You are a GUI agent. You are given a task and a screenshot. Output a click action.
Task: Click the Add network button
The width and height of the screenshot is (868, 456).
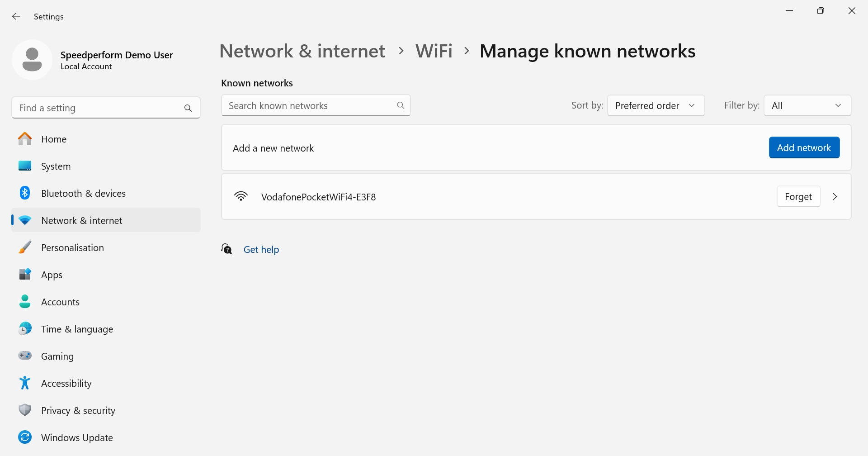click(x=804, y=147)
